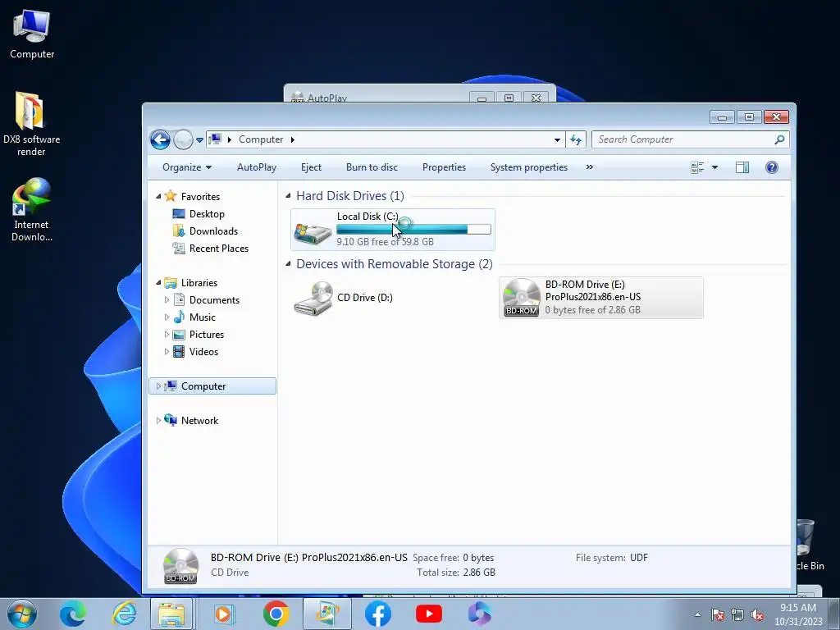
Task: Expand the Computer tree node
Action: [x=158, y=386]
